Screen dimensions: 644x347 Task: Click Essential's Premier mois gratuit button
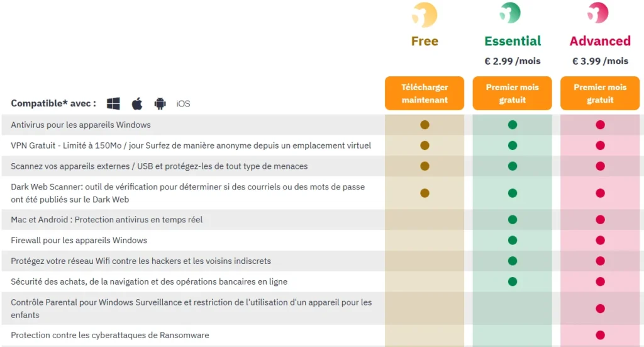coord(512,93)
